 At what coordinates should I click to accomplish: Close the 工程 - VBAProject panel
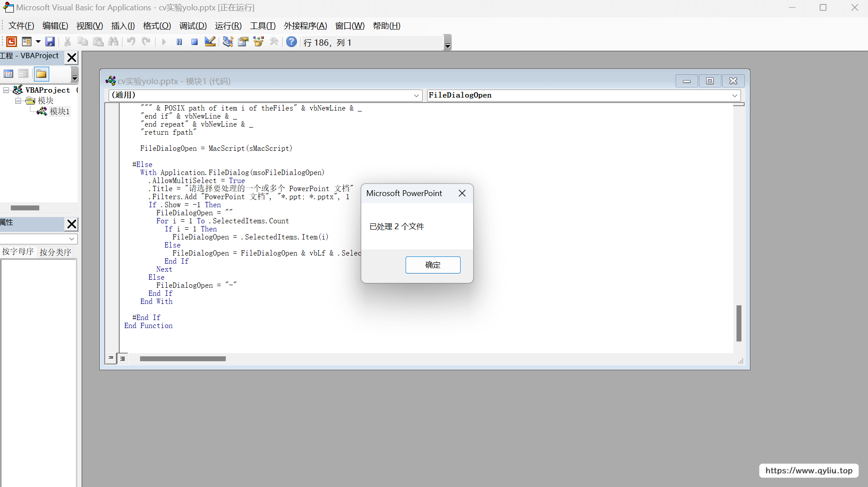click(72, 57)
